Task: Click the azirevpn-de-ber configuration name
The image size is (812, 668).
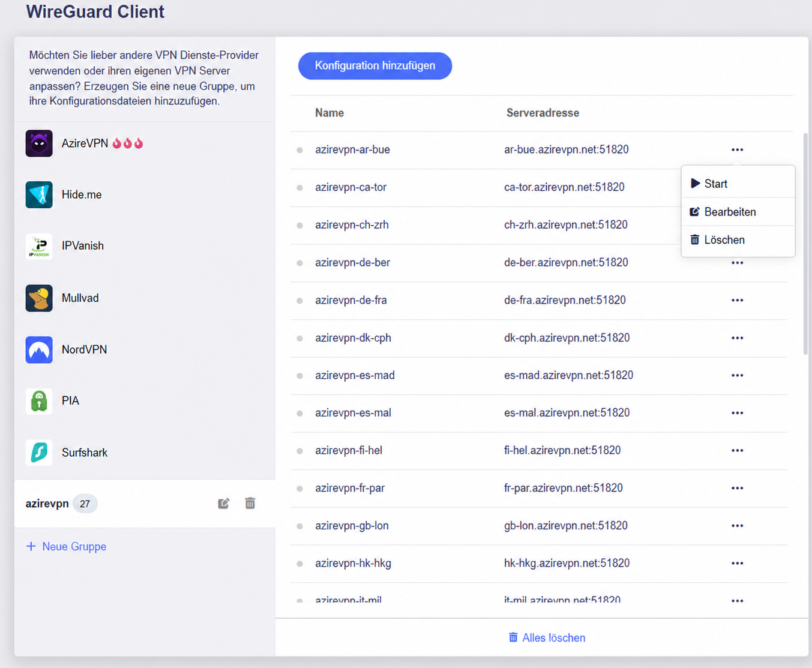Action: (352, 263)
